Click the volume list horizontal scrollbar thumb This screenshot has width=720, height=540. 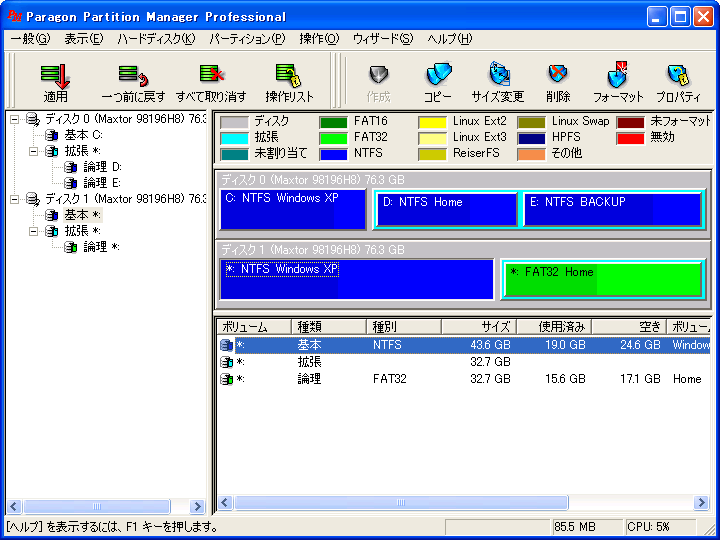click(401, 503)
